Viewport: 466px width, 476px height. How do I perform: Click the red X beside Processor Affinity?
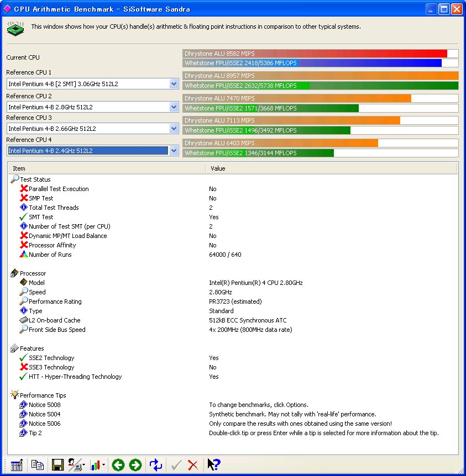(24, 245)
